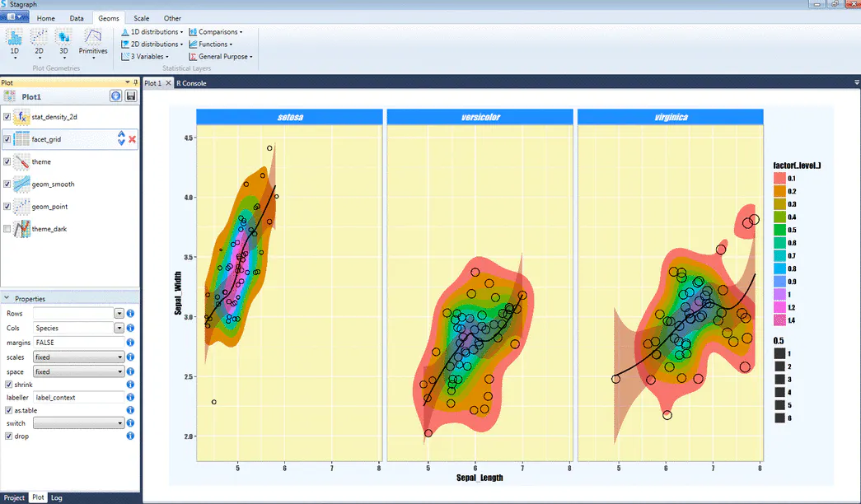Click the blue add layer icon

[115, 96]
